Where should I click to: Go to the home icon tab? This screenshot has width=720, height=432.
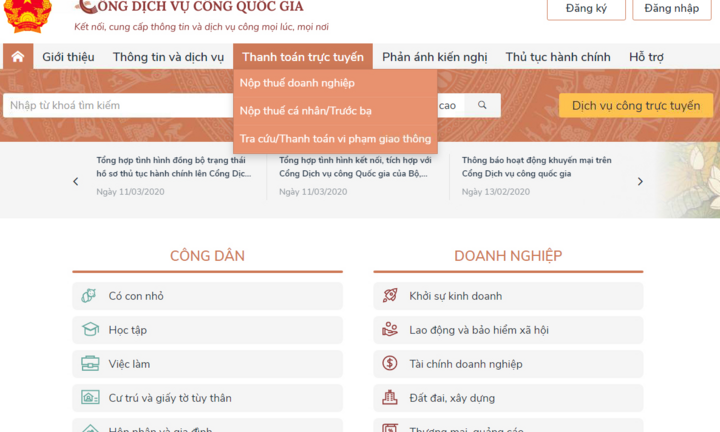[18, 56]
